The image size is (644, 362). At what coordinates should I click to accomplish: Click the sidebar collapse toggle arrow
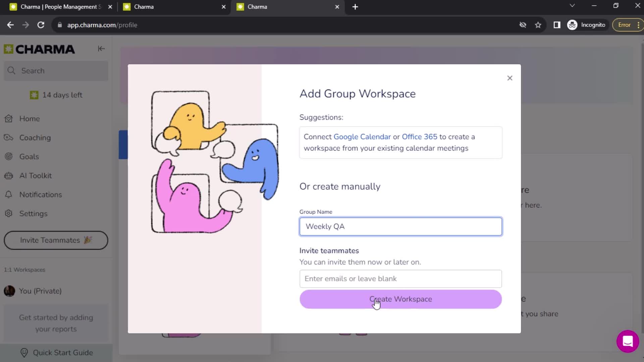click(x=101, y=49)
